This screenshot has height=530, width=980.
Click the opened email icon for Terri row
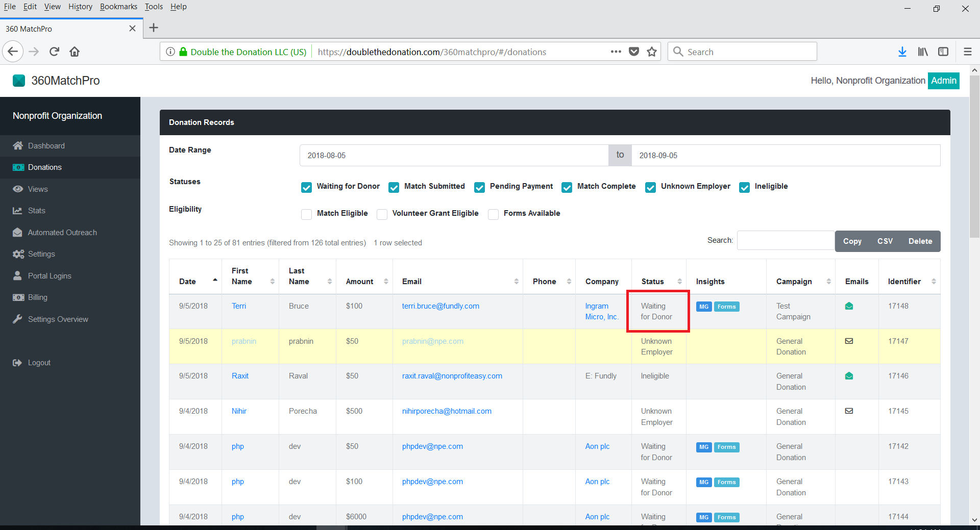point(849,306)
